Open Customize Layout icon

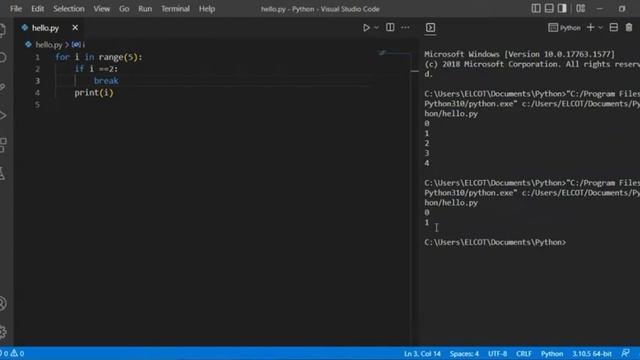coord(581,9)
